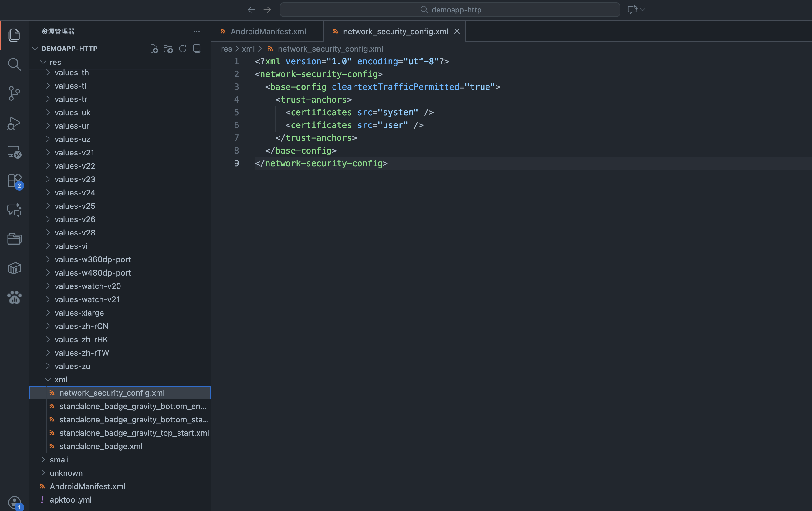Switch to the AndroidManifest.xml tab
The width and height of the screenshot is (812, 511).
click(x=267, y=31)
